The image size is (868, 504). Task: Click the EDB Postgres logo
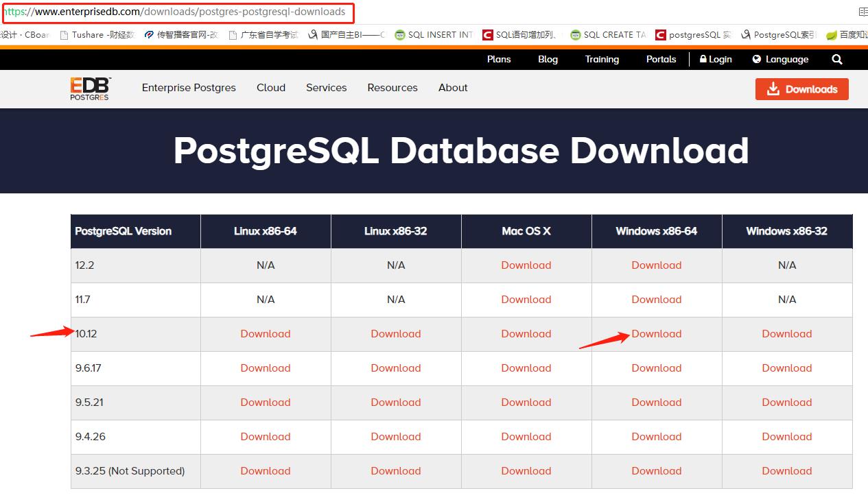[x=90, y=89]
